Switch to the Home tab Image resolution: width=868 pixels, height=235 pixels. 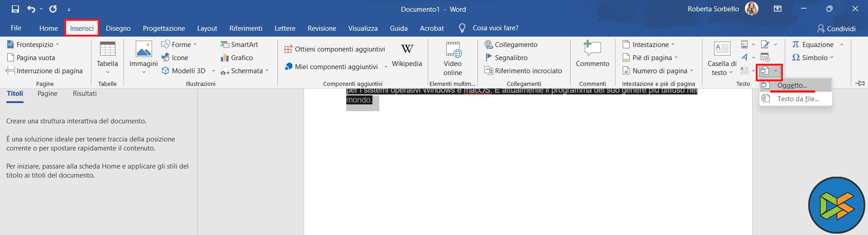pos(48,28)
